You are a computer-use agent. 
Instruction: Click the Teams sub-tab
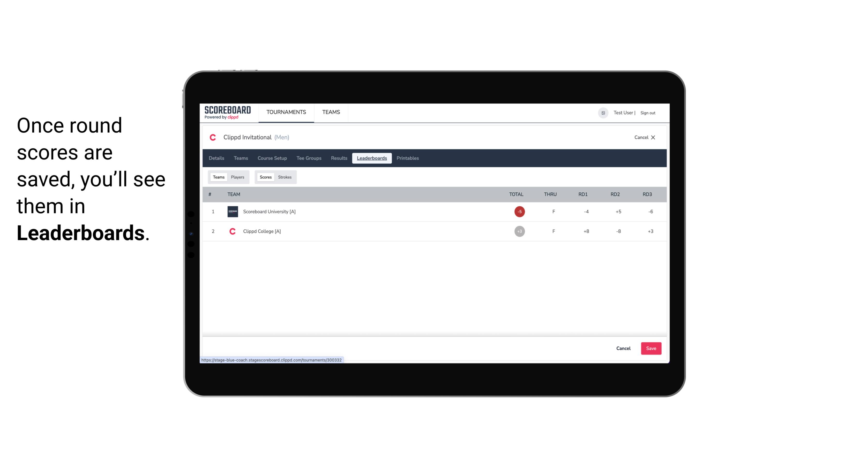(219, 177)
